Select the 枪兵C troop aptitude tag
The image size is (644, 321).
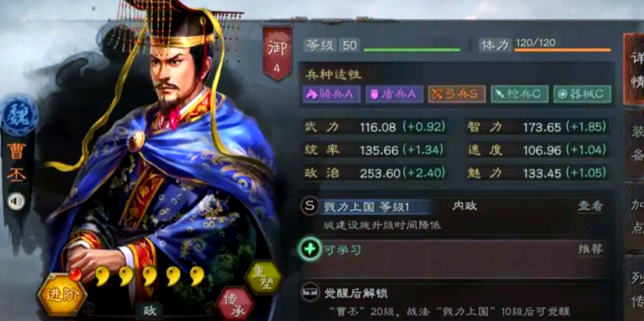tap(520, 94)
